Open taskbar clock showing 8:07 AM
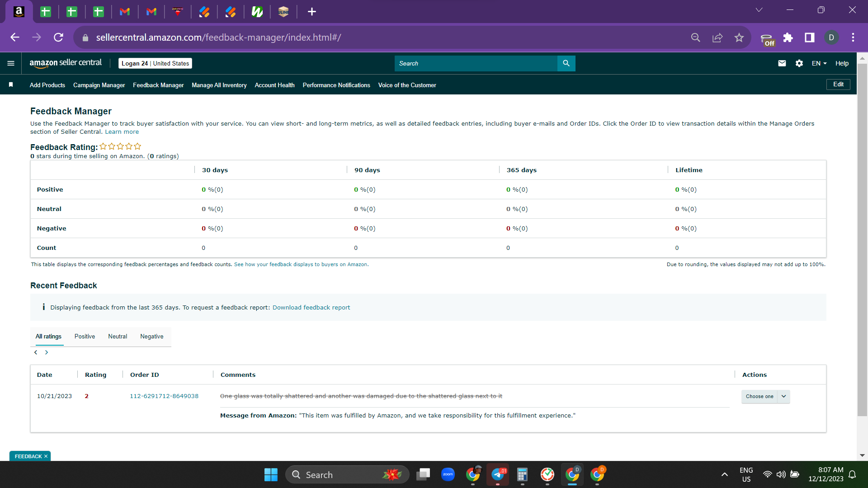This screenshot has height=488, width=868. coord(826,474)
